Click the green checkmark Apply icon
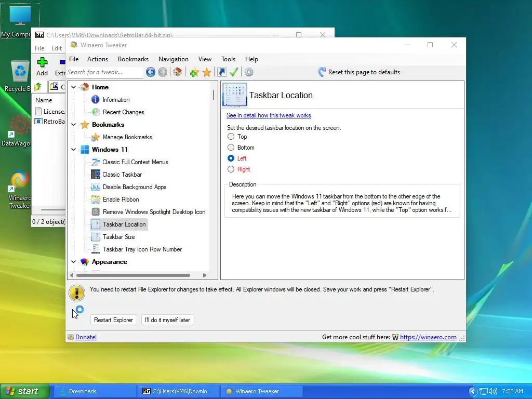The image size is (532, 399). pos(234,72)
